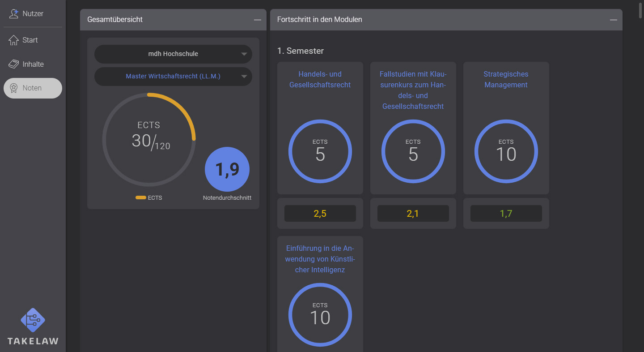Select Einführung in die Anwendung von KI module
The width and height of the screenshot is (644, 352).
click(320, 259)
